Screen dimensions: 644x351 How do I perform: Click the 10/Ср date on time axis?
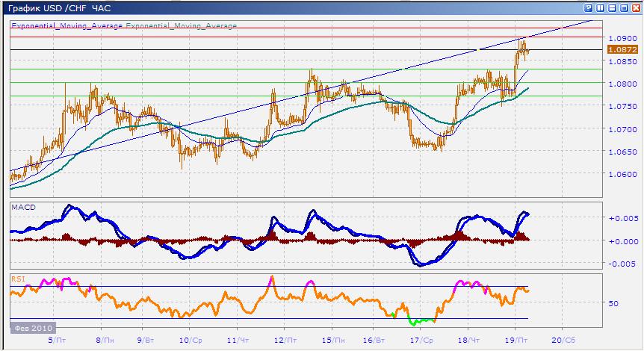tap(191, 338)
